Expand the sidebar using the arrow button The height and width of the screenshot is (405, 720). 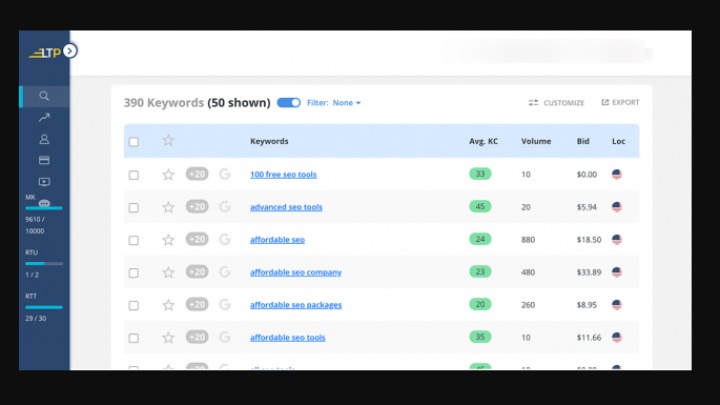click(x=70, y=51)
